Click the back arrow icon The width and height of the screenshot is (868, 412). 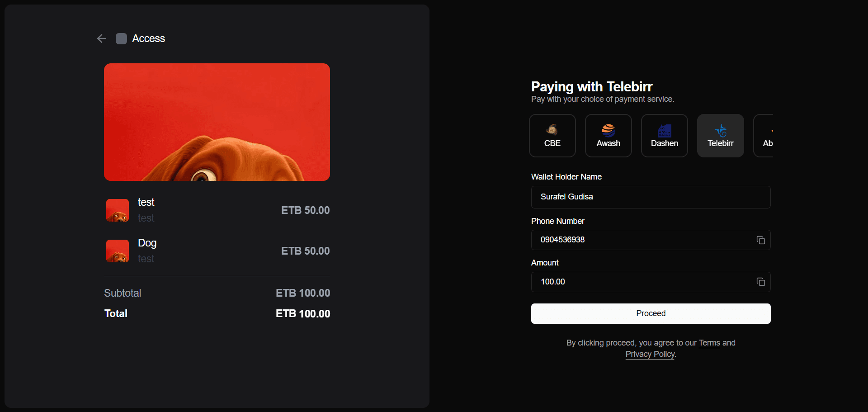click(x=101, y=38)
